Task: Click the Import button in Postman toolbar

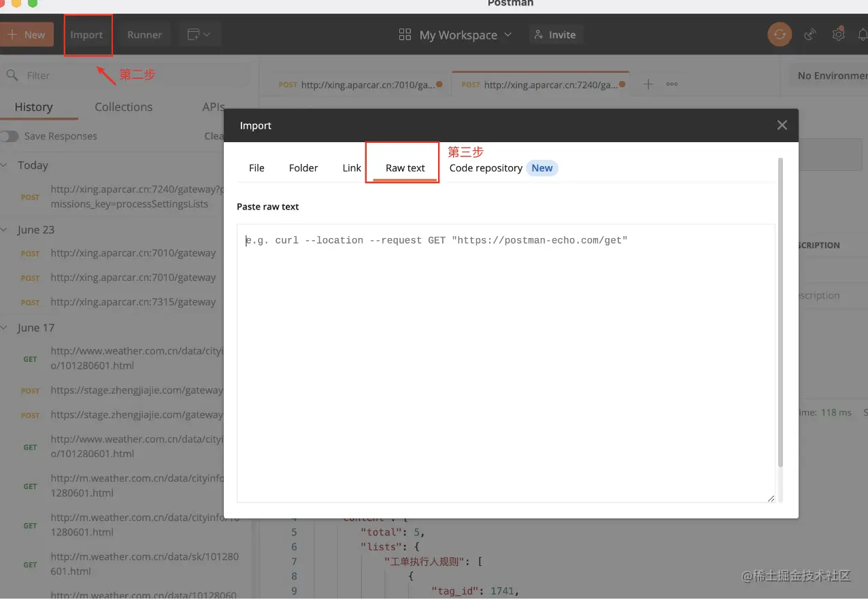Action: (87, 35)
